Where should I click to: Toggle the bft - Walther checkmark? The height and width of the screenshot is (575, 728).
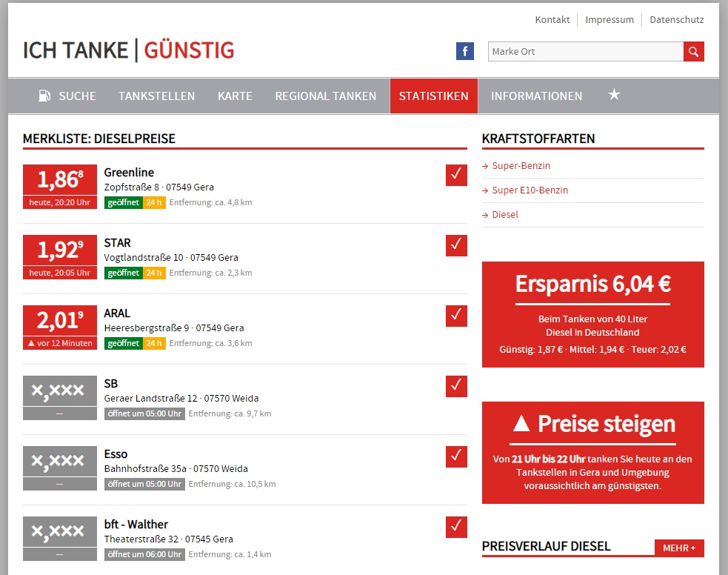tap(456, 527)
